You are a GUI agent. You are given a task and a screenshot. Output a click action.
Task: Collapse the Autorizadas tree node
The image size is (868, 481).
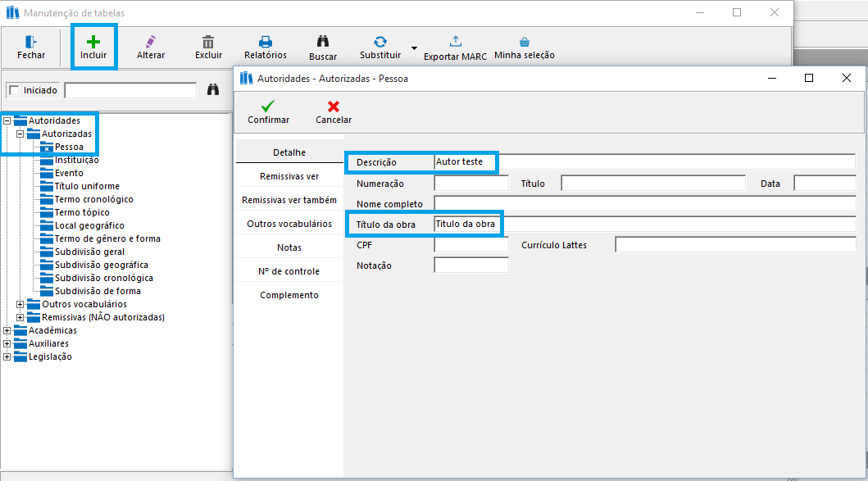pos(20,134)
